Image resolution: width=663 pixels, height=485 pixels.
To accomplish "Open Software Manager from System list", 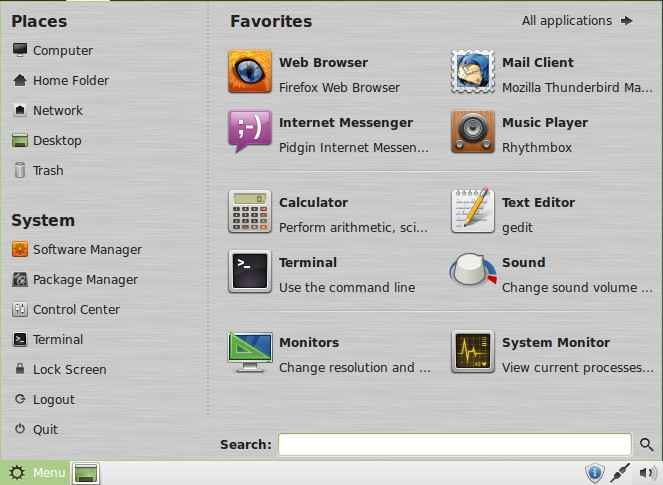I will click(x=77, y=249).
